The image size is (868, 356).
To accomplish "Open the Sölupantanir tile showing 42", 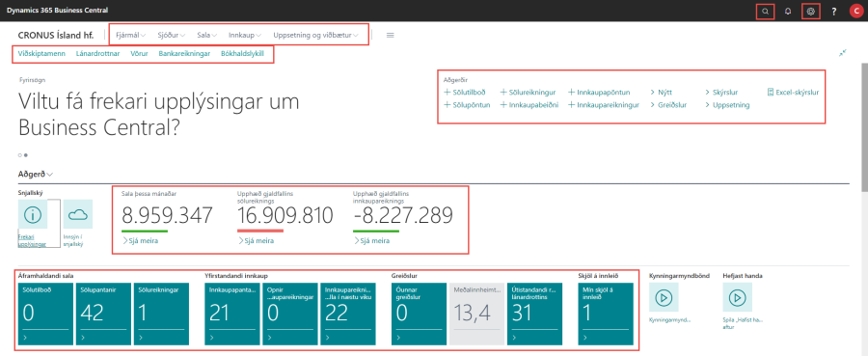I will [103, 314].
